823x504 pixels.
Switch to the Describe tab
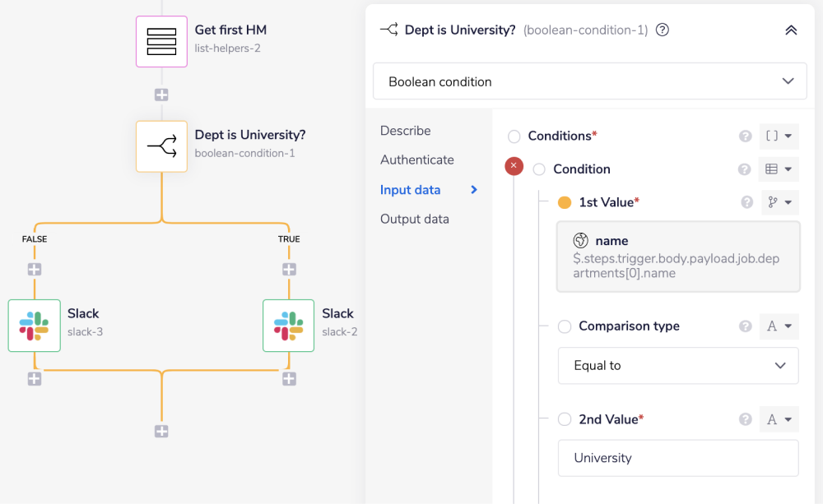coord(405,131)
